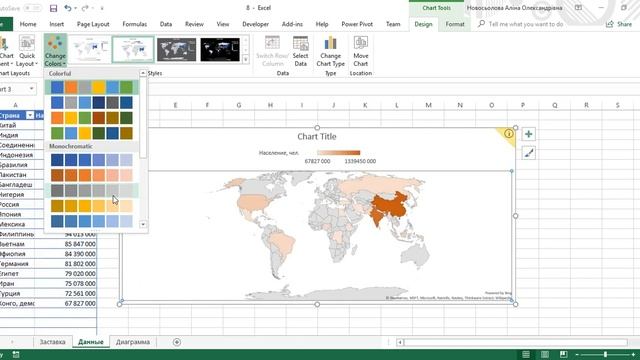Undo the last action
This screenshot has height=360, width=640.
[68, 8]
